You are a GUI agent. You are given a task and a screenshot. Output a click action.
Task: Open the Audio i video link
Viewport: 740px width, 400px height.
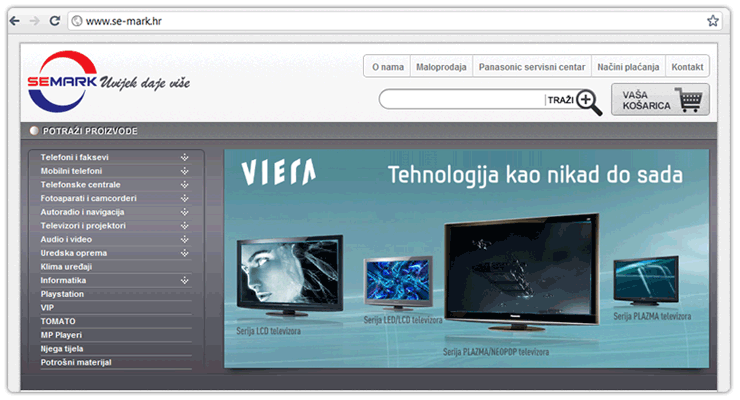click(66, 239)
